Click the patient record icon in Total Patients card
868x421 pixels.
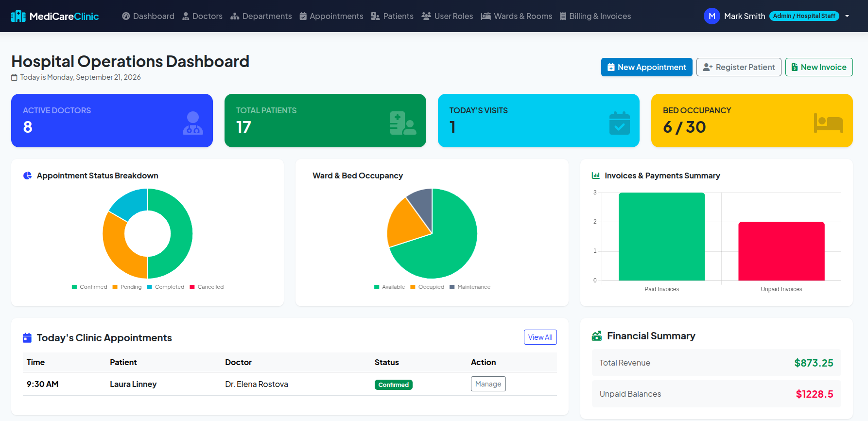(x=403, y=123)
